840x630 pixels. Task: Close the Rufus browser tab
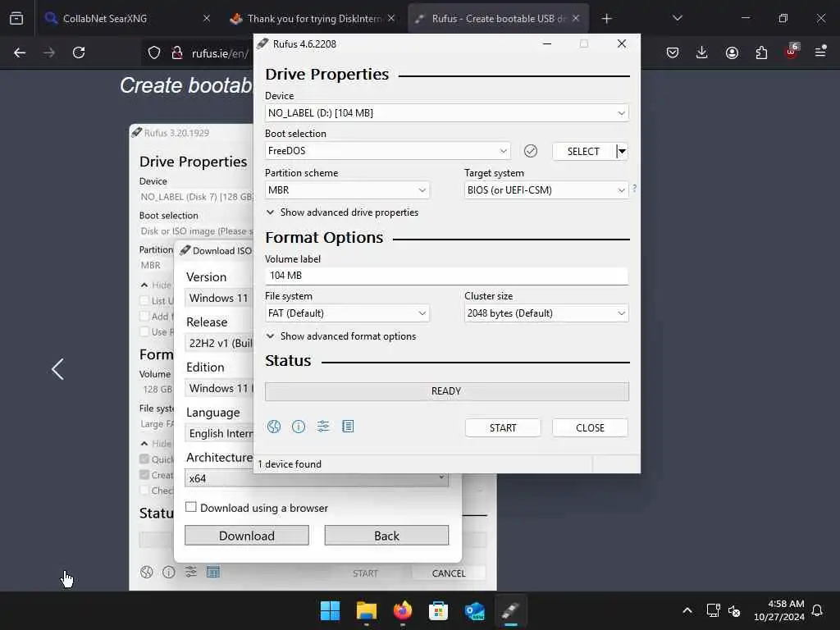576,19
